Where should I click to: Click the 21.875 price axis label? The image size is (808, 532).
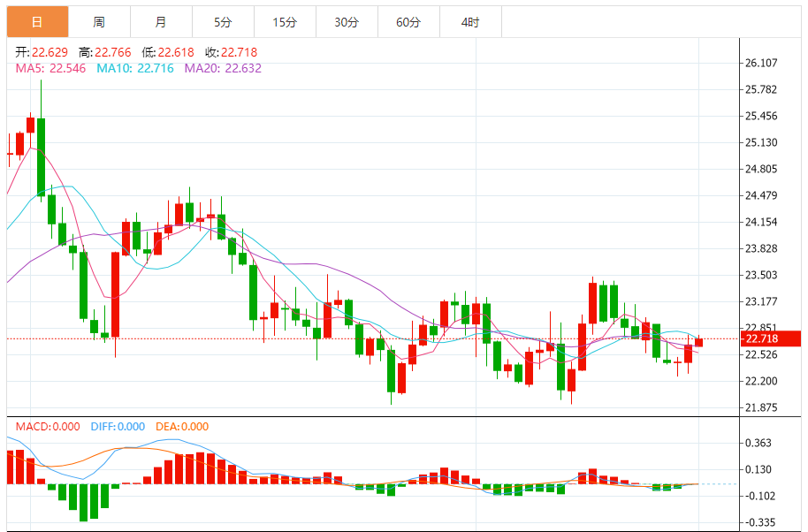[761, 408]
